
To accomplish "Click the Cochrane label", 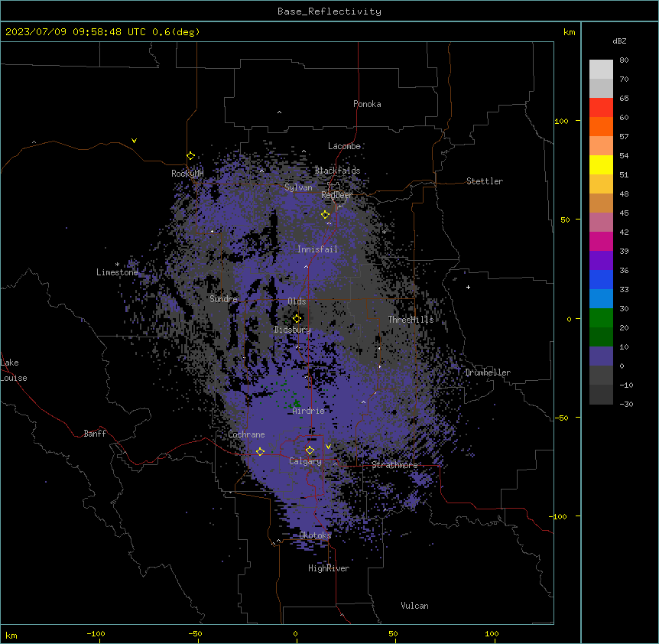I will [x=246, y=434].
